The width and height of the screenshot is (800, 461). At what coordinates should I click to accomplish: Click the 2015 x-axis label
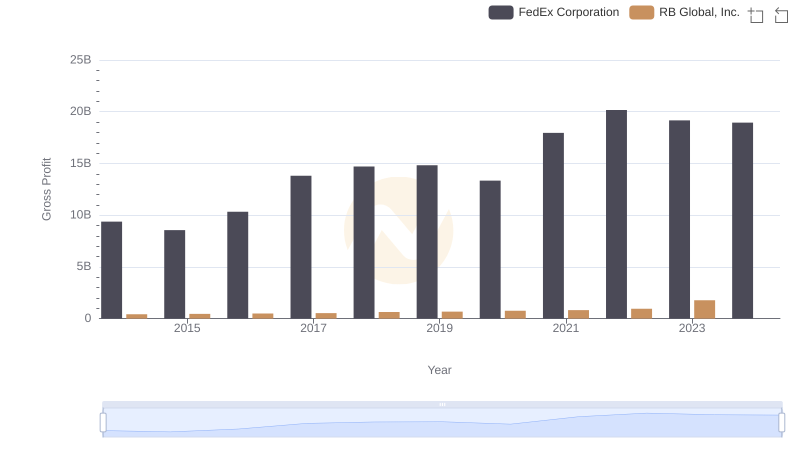pos(187,328)
